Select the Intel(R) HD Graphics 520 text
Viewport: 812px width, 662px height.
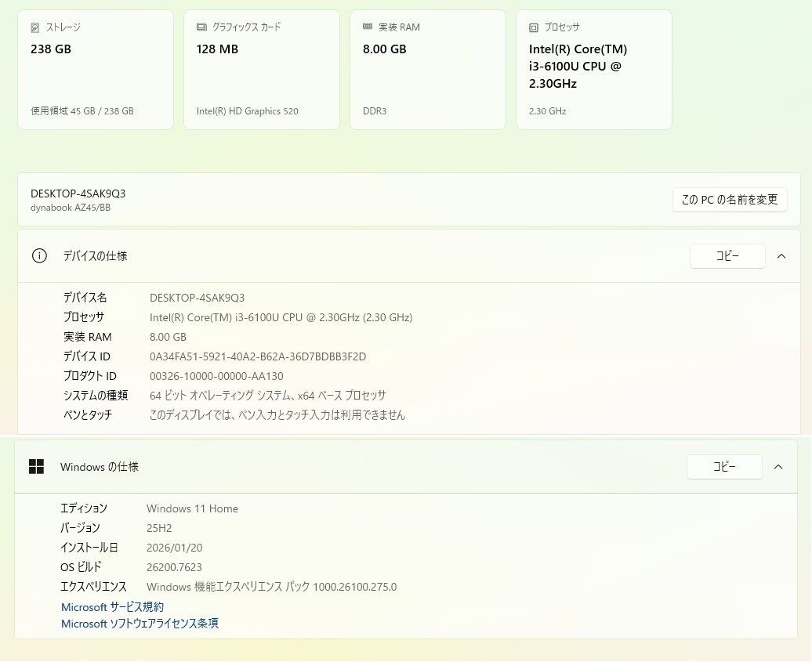[247, 111]
